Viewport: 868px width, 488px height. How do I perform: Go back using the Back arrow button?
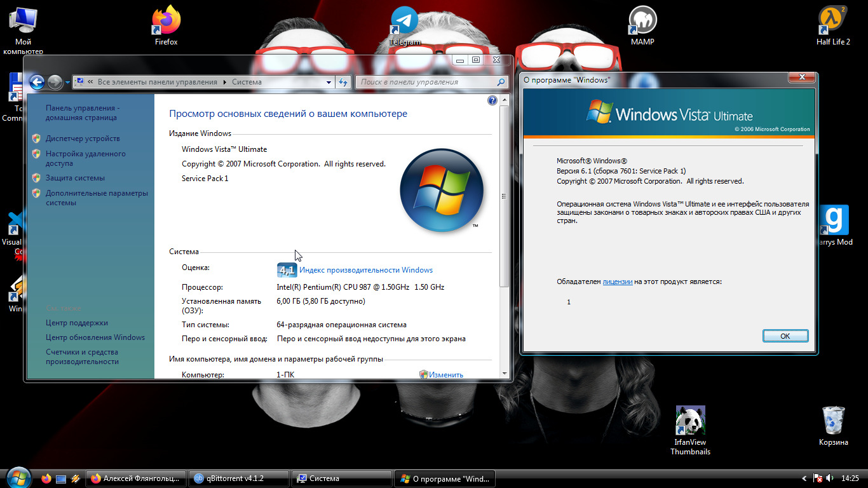click(37, 82)
